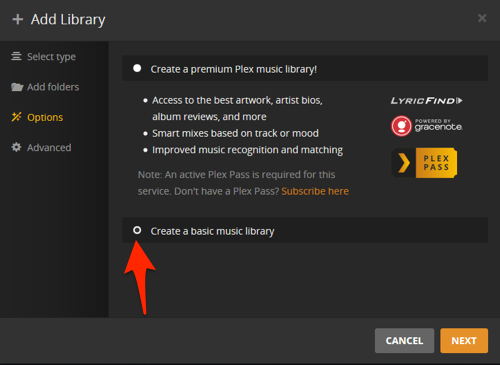This screenshot has height=365, width=500.
Task: Click the Next button
Action: (464, 340)
